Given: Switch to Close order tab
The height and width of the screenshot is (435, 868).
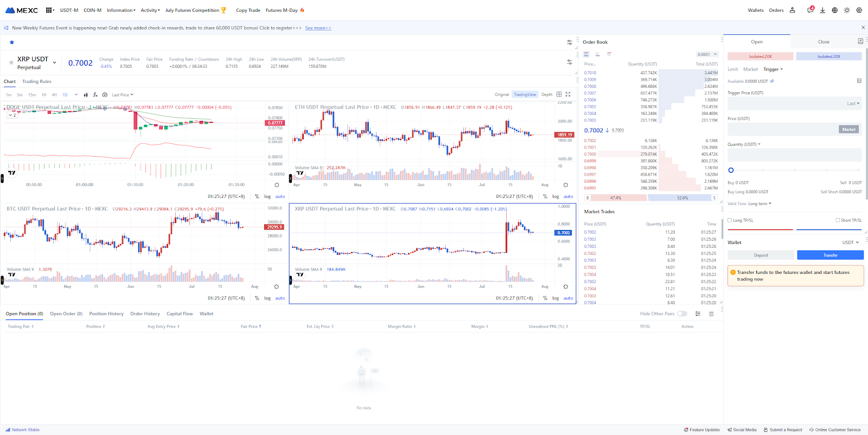Looking at the screenshot, I should click(x=824, y=42).
